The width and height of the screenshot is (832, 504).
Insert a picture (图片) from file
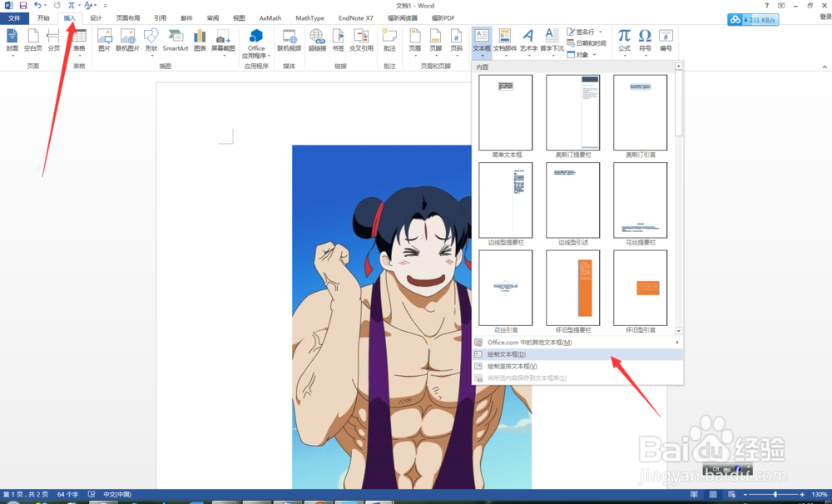[104, 42]
